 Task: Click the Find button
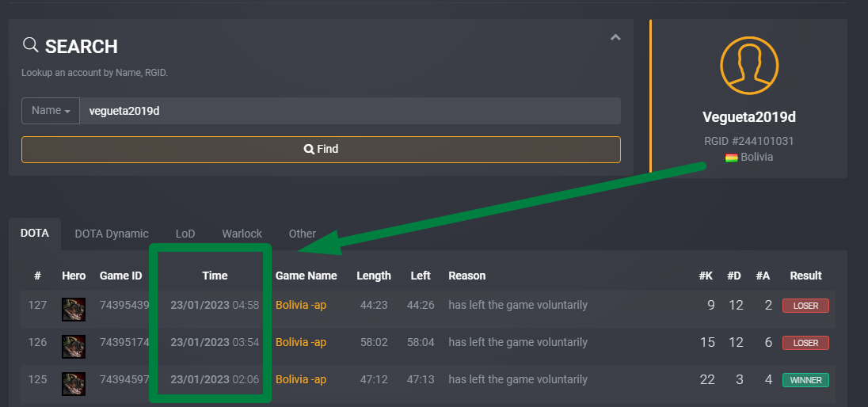coord(321,150)
